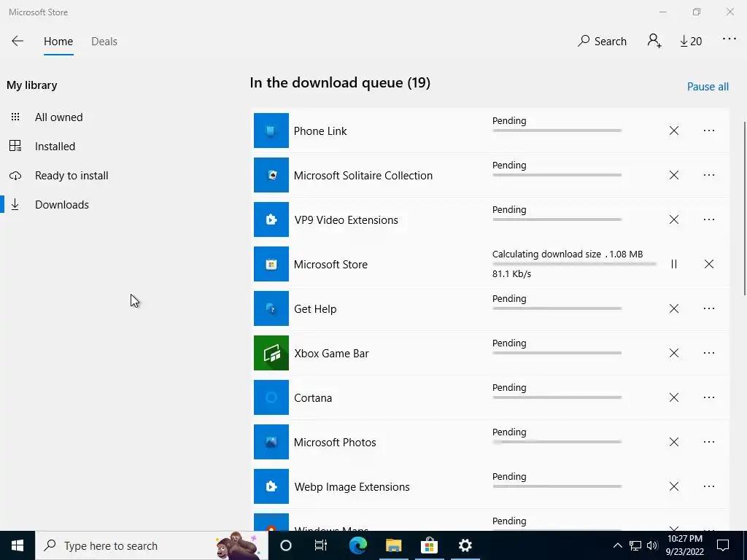Cancel VP9 Video Extensions download
Screen dimensions: 747x560
point(673,219)
